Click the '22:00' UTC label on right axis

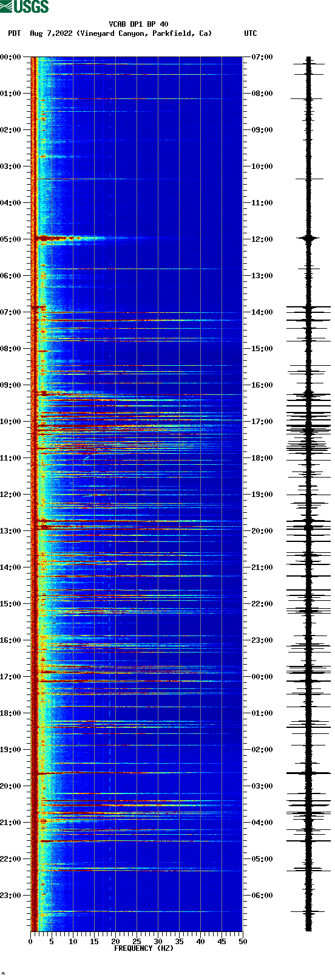point(262,604)
